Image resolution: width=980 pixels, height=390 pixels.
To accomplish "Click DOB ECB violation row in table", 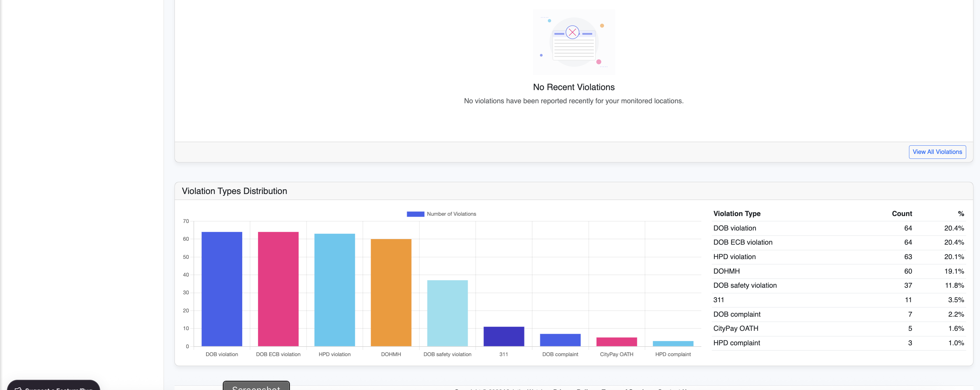I will 838,242.
